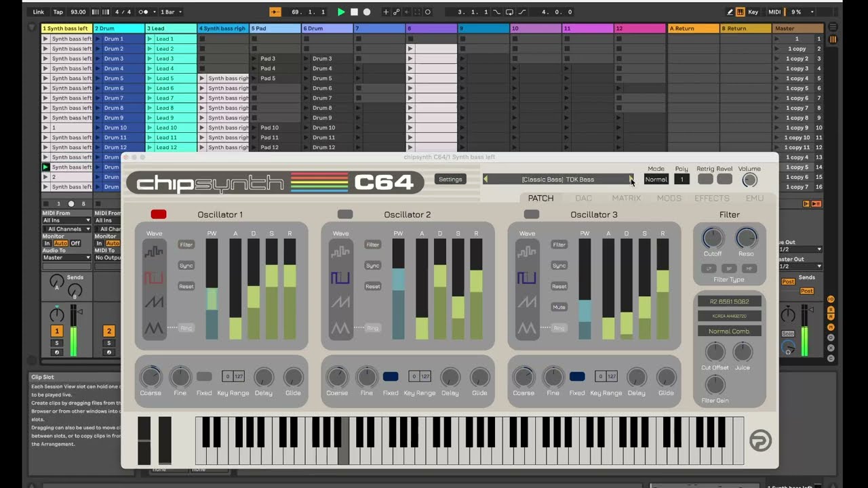Adjust Oscillator 1 pulse width slider
The height and width of the screenshot is (488, 868).
click(212, 289)
